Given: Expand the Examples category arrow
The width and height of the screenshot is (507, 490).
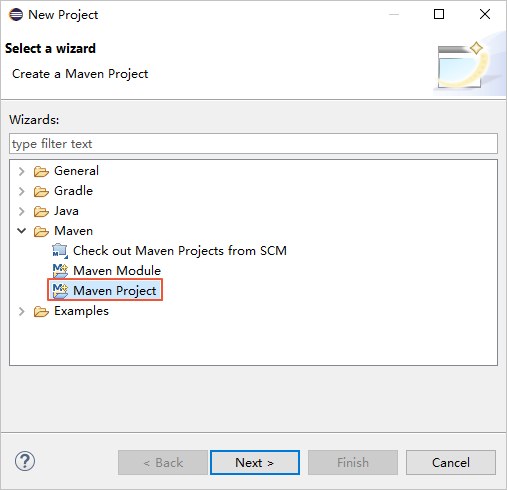Looking at the screenshot, I should pyautogui.click(x=22, y=311).
